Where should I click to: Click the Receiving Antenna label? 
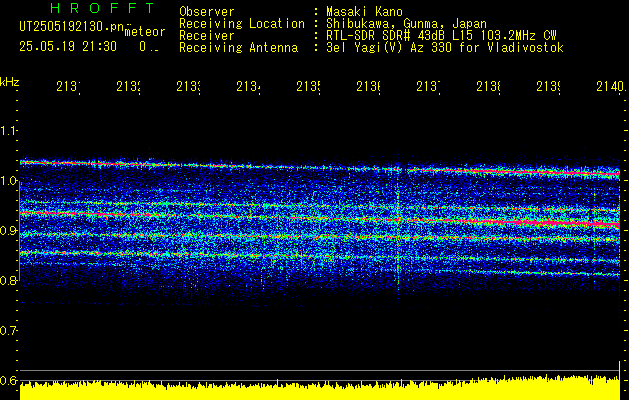(x=239, y=48)
